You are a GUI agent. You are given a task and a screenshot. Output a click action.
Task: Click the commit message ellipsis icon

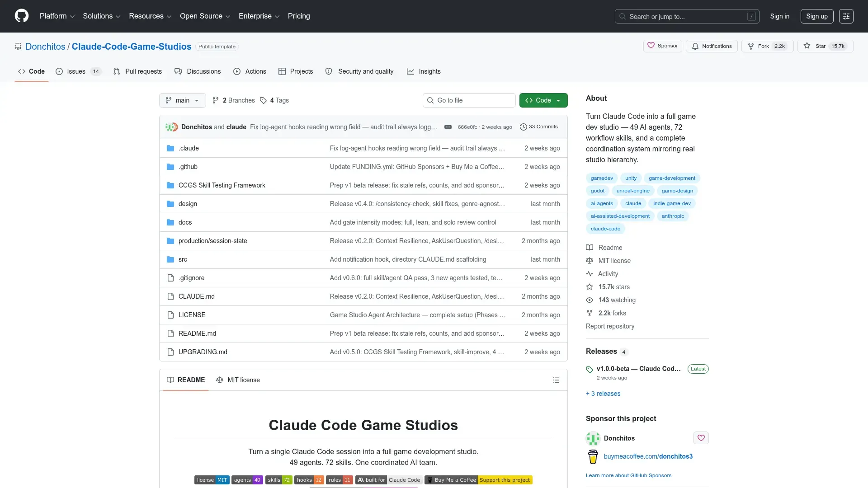tap(448, 127)
